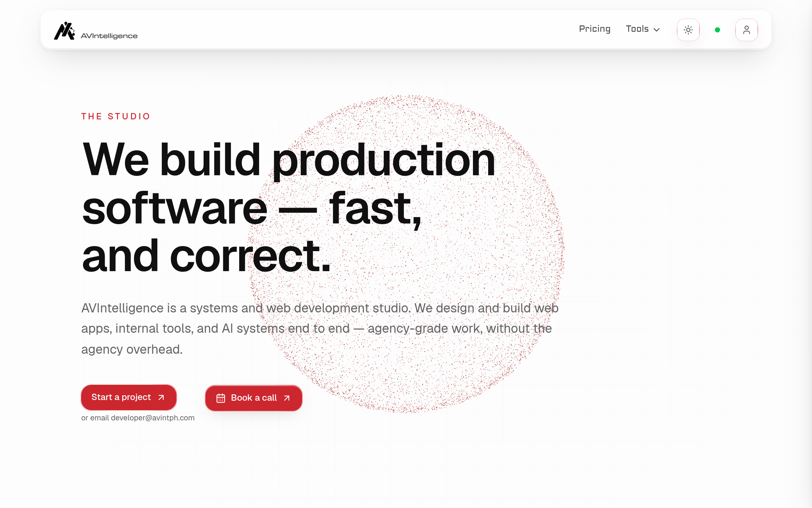Image resolution: width=812 pixels, height=508 pixels.
Task: Click the developer@avintph.com email text
Action: pos(153,418)
